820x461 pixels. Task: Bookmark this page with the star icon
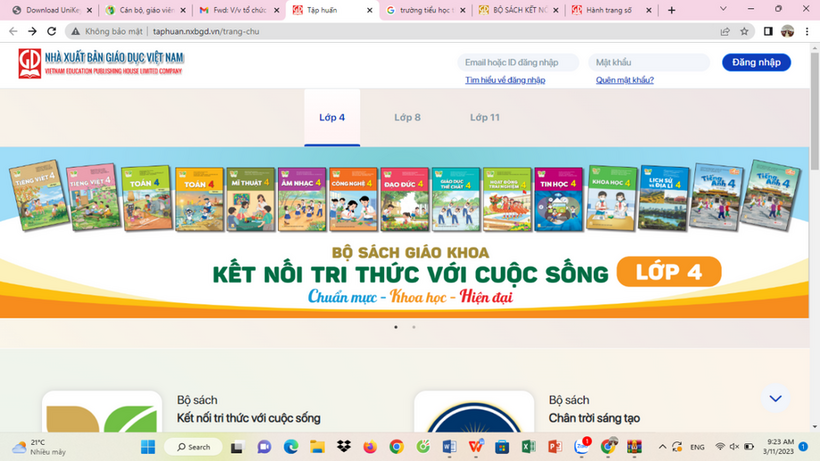(744, 31)
